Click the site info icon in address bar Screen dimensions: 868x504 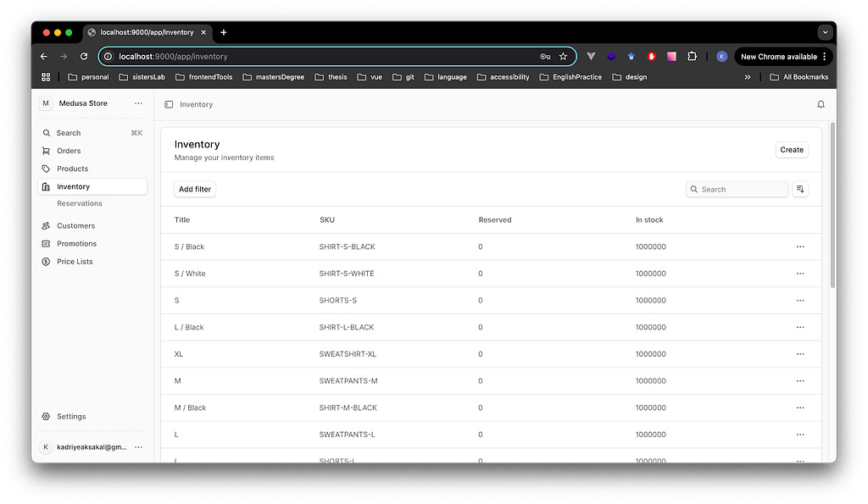tap(108, 57)
